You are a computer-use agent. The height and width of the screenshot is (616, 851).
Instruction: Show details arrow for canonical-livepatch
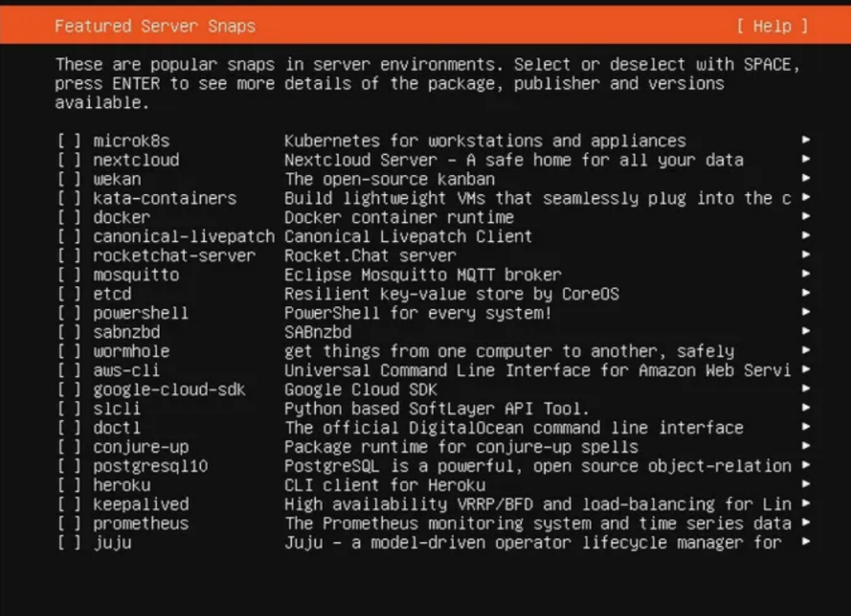[806, 236]
